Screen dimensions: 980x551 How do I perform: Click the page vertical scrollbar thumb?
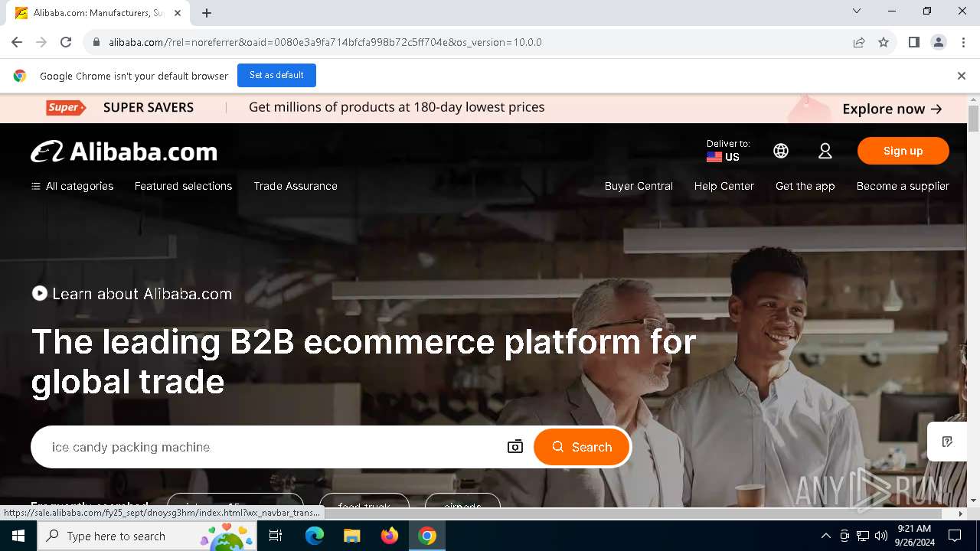pyautogui.click(x=973, y=119)
